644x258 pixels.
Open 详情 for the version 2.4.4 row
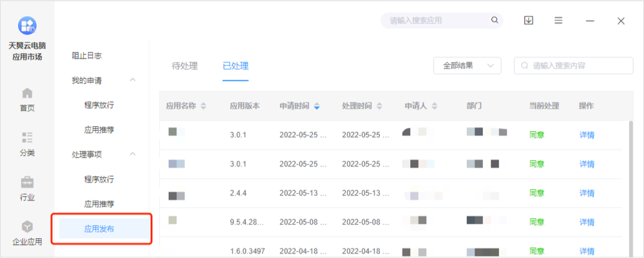coord(587,193)
